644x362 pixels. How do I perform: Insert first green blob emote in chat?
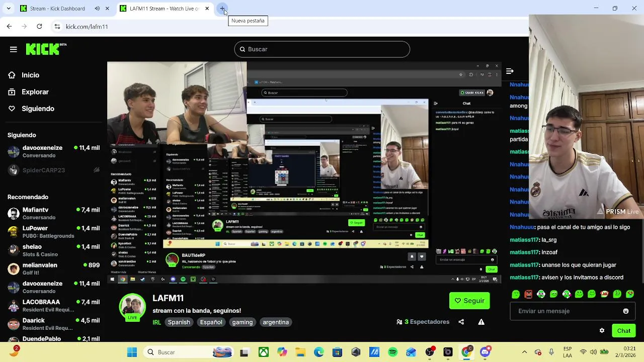[x=516, y=294]
